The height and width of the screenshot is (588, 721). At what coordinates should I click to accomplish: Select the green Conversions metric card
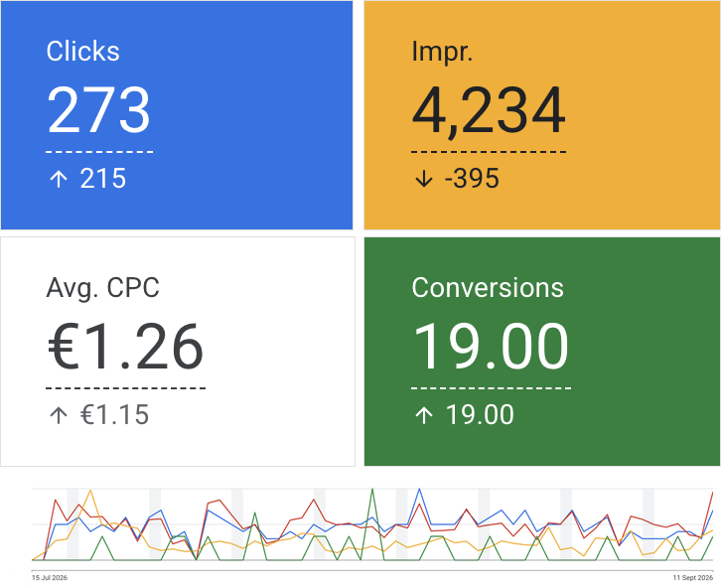tap(542, 352)
